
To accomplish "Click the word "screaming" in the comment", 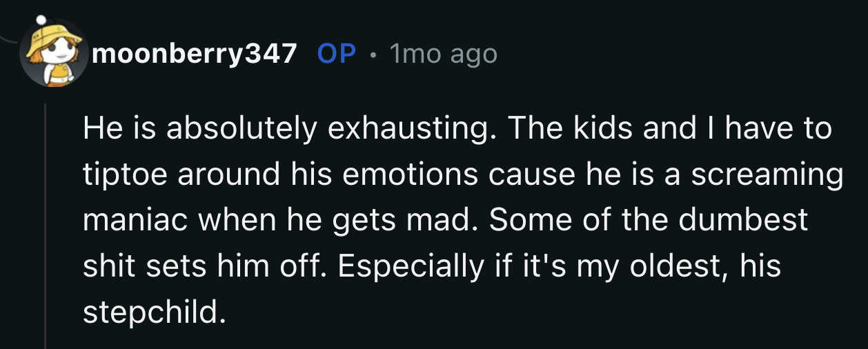I will pos(767,174).
